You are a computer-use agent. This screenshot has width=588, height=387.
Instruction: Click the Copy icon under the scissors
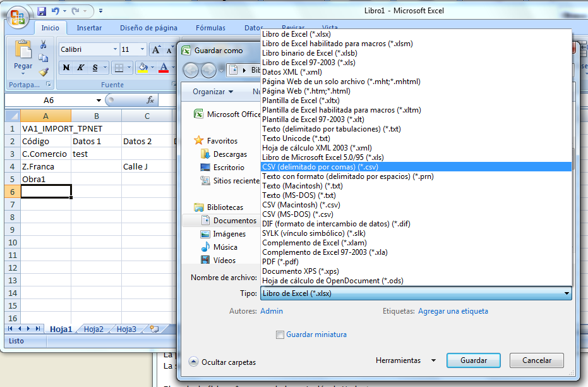44,58
